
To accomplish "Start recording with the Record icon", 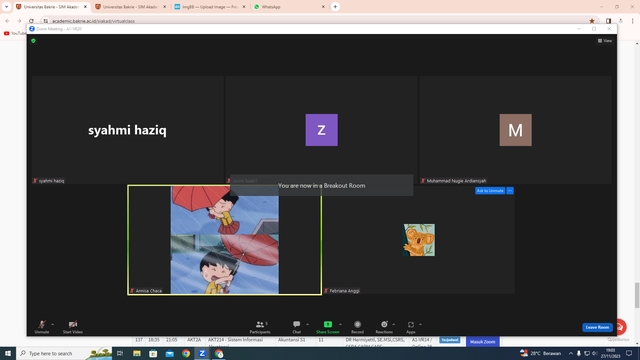I will pyautogui.click(x=358, y=324).
